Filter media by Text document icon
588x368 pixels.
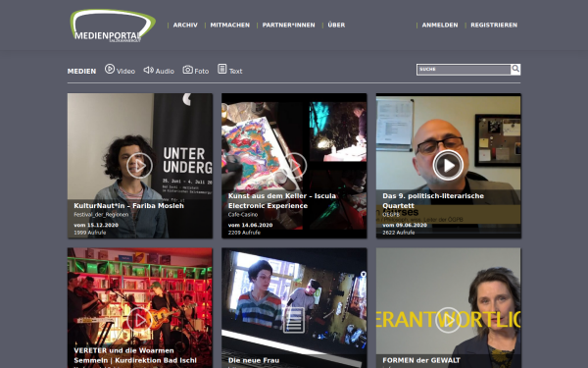(x=222, y=69)
